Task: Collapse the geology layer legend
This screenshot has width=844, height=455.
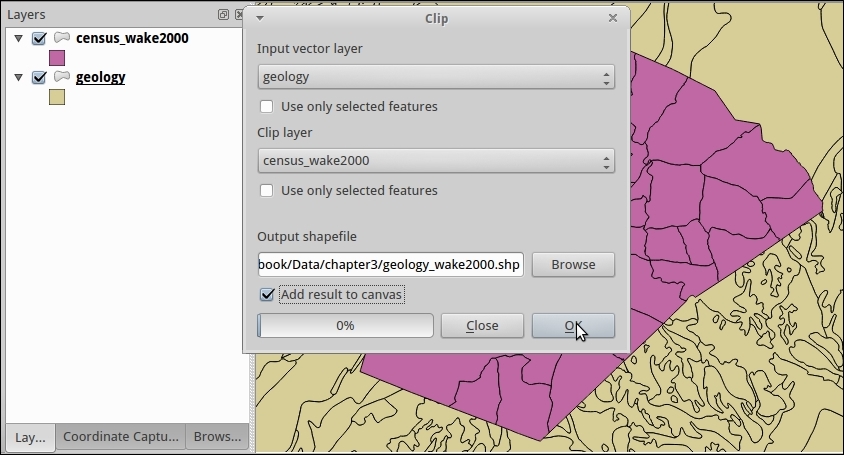Action: coord(18,78)
